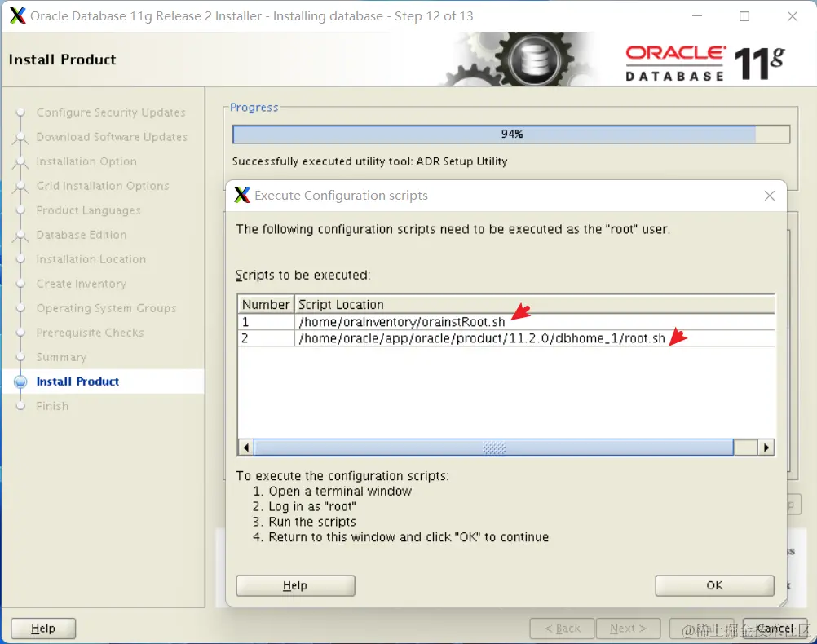Select the orainstRoot.sh script row
817x644 pixels.
pos(506,322)
